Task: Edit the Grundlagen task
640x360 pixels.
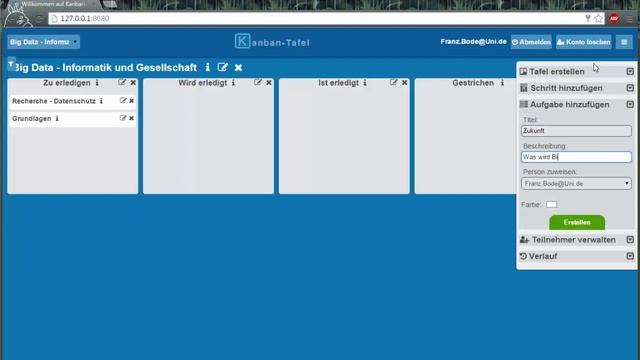Action: pyautogui.click(x=123, y=118)
